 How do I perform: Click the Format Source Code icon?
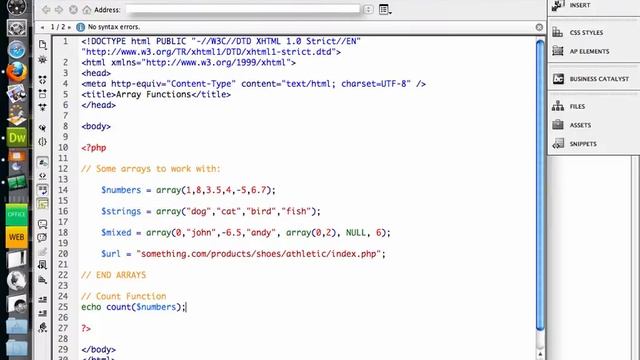click(42, 327)
